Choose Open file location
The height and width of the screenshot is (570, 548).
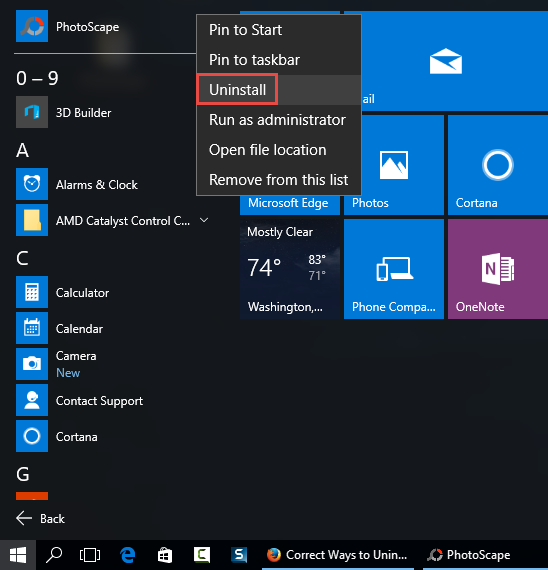[x=279, y=150]
